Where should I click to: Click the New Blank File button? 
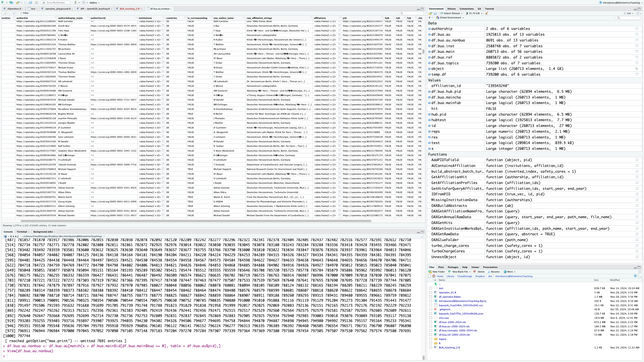point(460,271)
